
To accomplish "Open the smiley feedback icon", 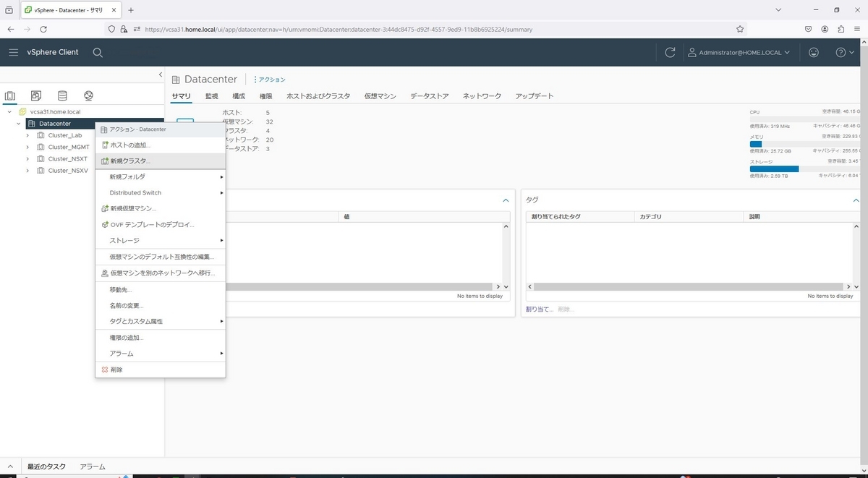I will coord(814,52).
